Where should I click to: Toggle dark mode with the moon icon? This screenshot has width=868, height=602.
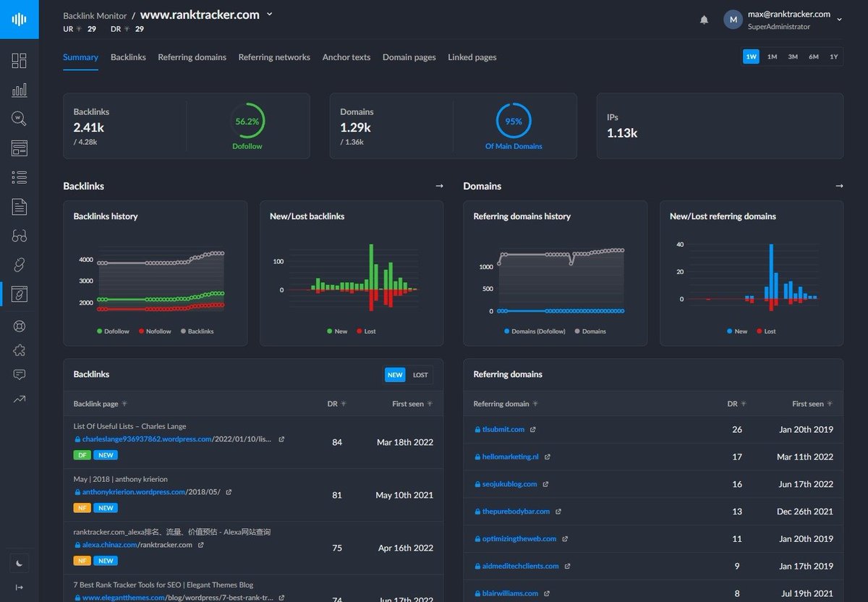coord(20,563)
